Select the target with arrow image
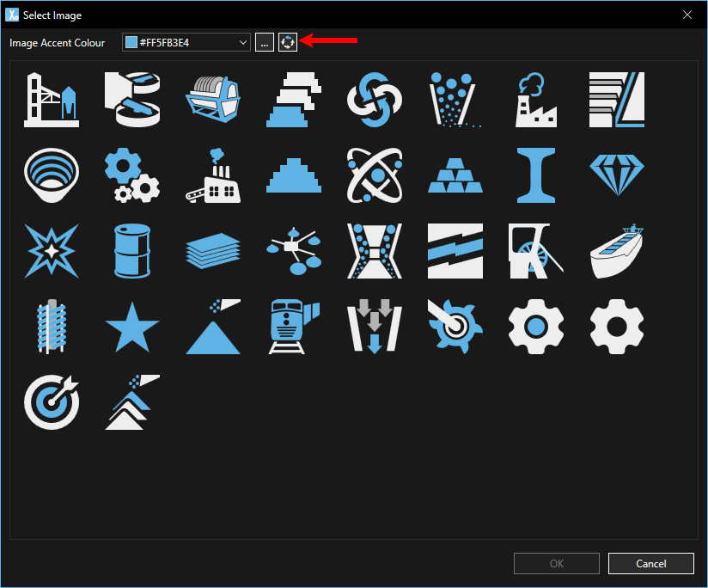The image size is (708, 588). click(52, 402)
